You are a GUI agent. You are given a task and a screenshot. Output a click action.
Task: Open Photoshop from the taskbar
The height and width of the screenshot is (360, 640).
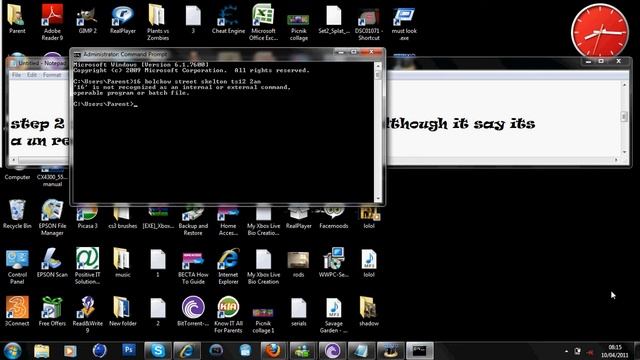[x=129, y=350]
